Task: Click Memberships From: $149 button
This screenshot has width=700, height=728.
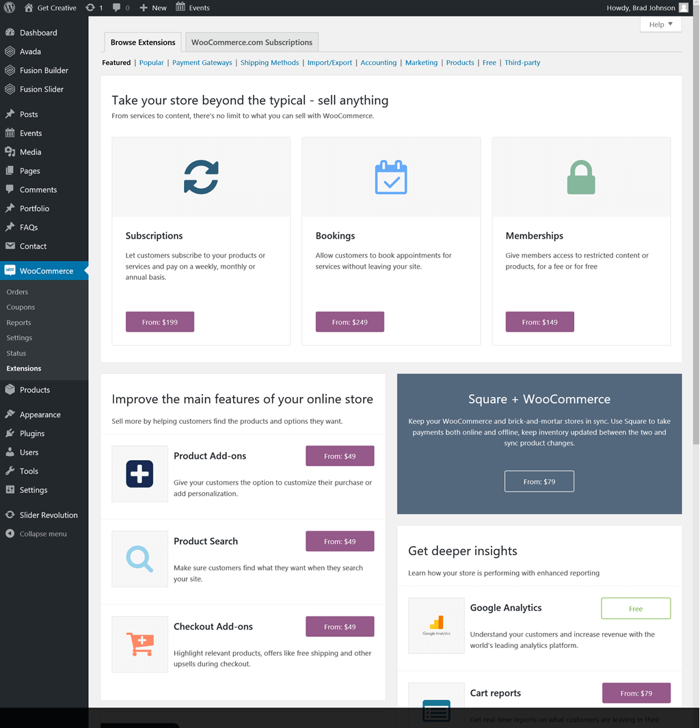Action: point(539,322)
